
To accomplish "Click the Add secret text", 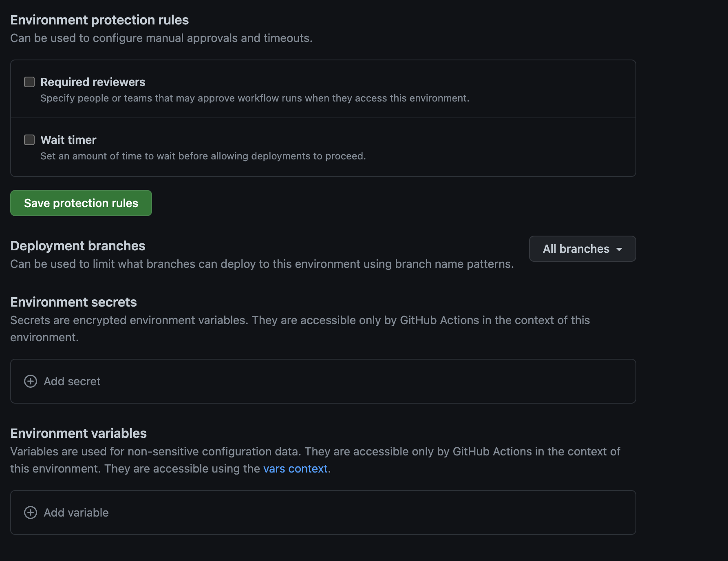I will 72,381.
